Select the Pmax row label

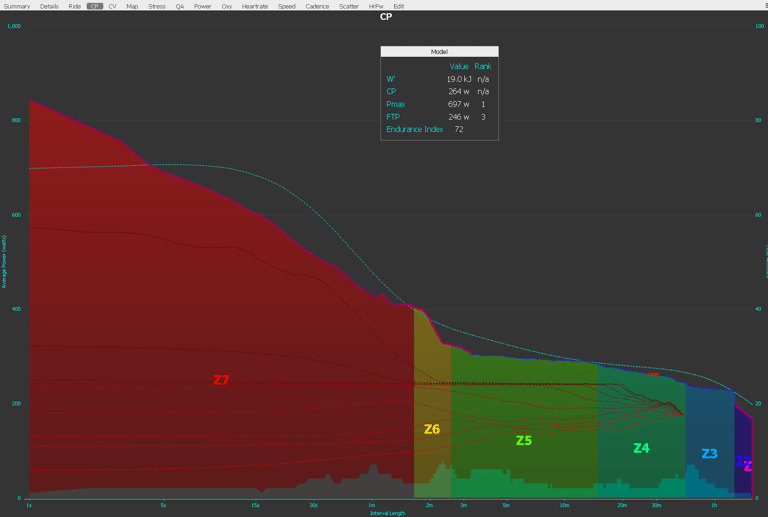pos(396,104)
